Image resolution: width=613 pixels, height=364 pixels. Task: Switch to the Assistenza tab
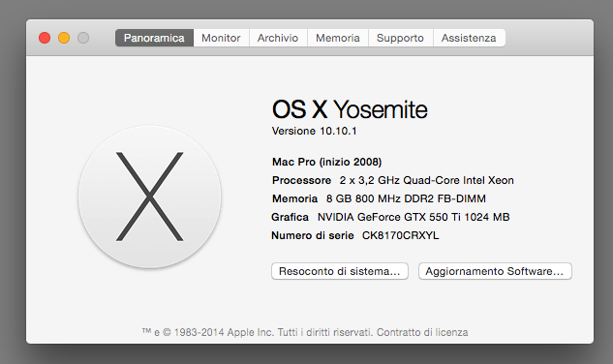point(469,38)
